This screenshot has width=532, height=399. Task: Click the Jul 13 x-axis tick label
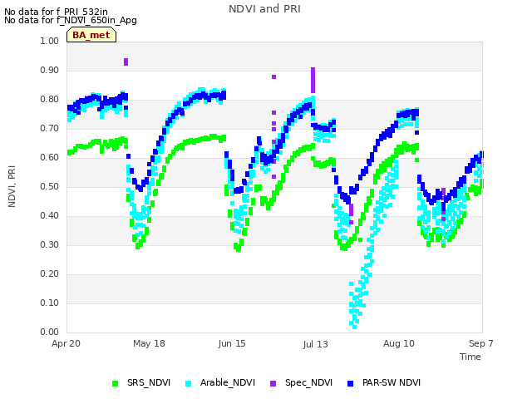(316, 344)
